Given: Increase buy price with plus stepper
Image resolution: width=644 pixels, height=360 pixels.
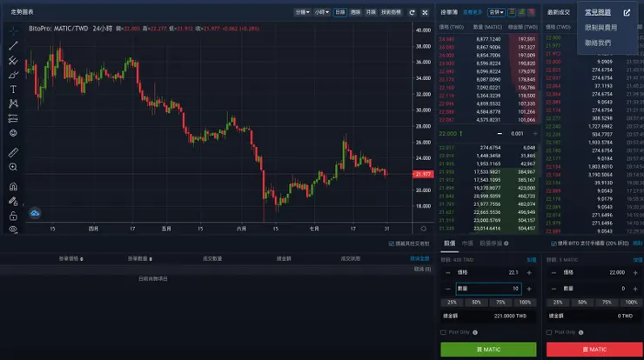Looking at the screenshot, I should pos(529,272).
